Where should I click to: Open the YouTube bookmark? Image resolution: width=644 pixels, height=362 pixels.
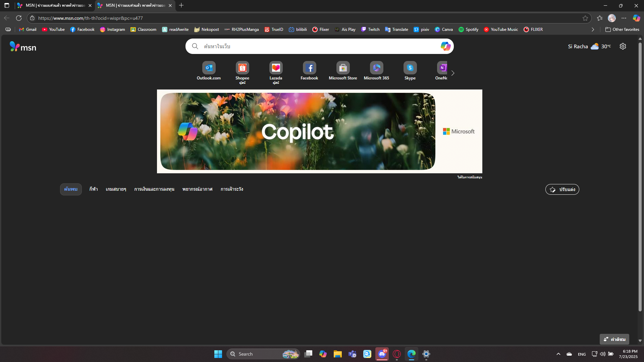point(53,29)
